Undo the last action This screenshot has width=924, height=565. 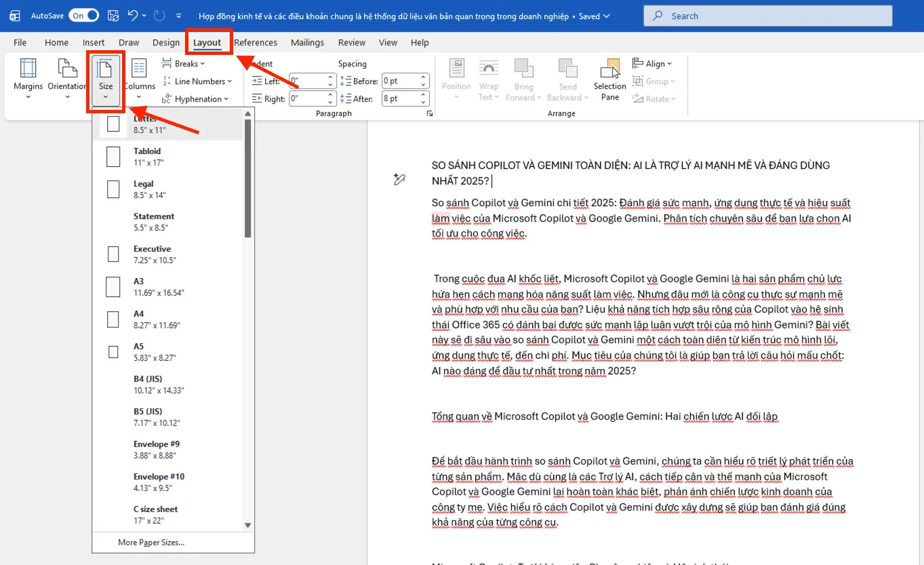132,15
